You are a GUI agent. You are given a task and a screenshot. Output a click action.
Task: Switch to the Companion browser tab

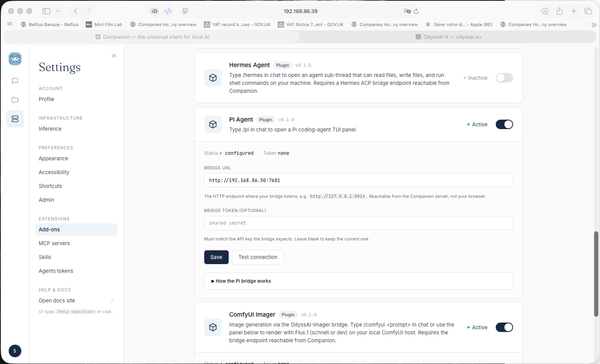click(152, 37)
